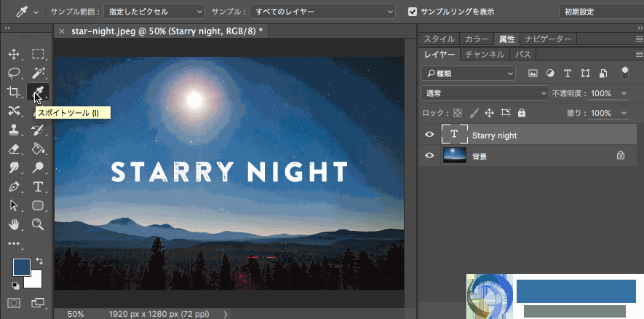Change the screen mode
Image resolution: width=644 pixels, height=319 pixels.
coord(38,303)
